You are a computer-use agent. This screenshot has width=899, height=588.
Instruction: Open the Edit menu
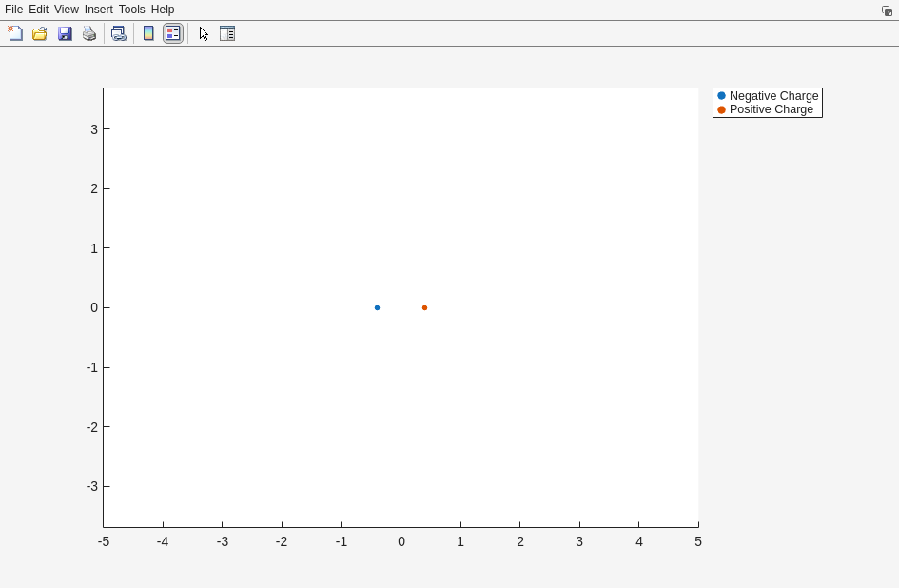[x=38, y=10]
